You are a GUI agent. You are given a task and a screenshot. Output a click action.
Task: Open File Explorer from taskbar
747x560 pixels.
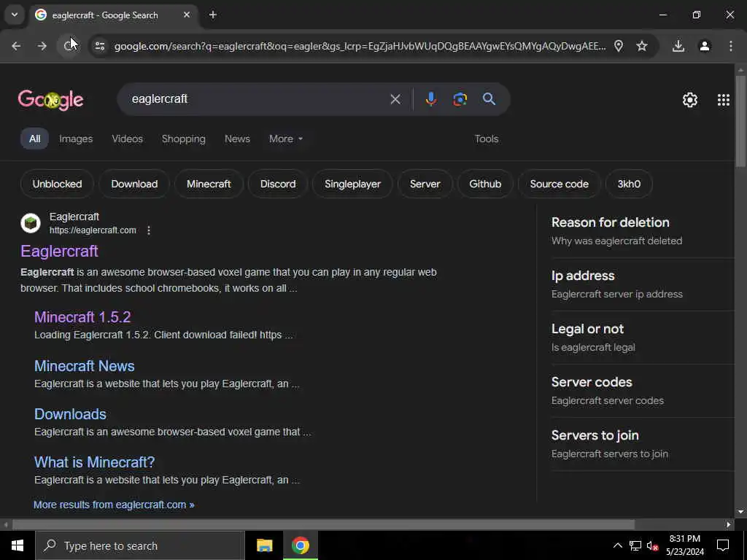pyautogui.click(x=264, y=545)
